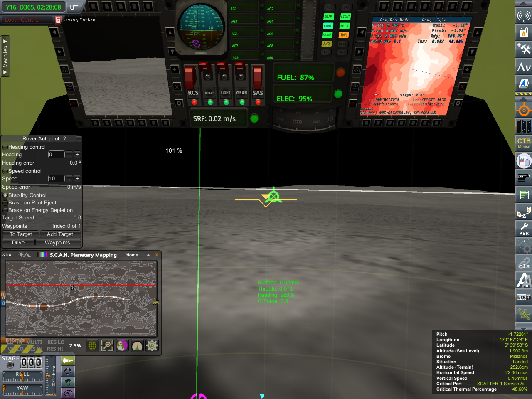
Task: Increase Heading value with plus button
Action: (77, 155)
